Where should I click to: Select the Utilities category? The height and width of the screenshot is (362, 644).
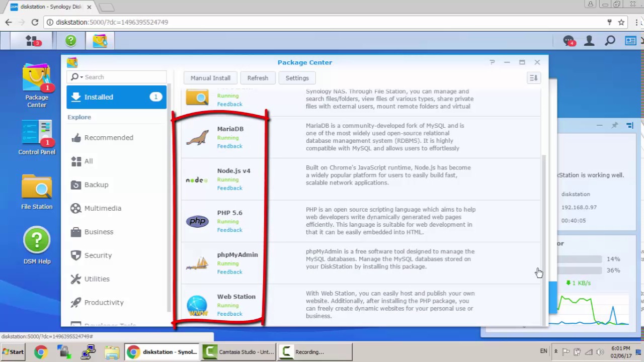116,279
